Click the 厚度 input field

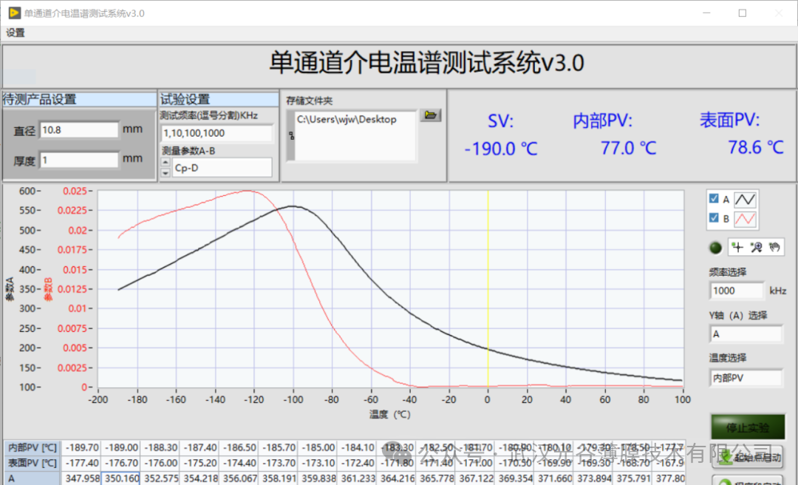(78, 159)
